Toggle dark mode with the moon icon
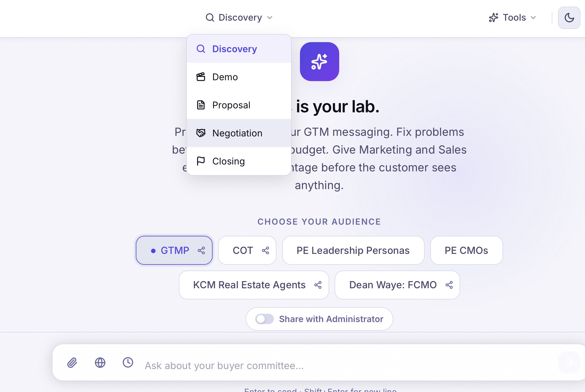This screenshot has height=392, width=585. point(569,18)
